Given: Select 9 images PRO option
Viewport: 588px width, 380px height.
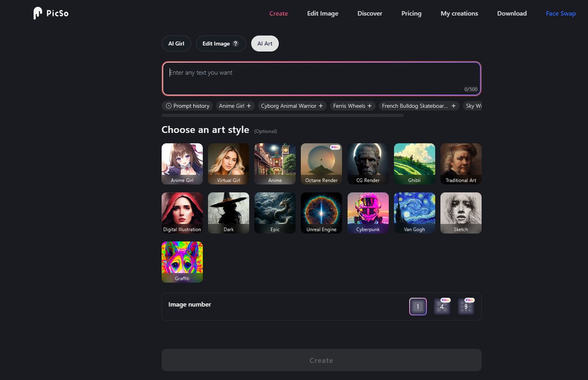Looking at the screenshot, I should pos(466,307).
